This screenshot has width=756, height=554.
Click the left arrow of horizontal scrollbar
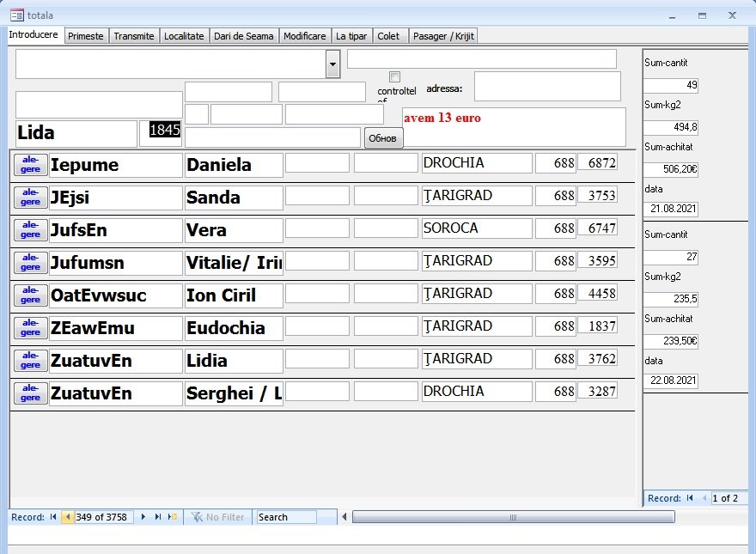coord(345,517)
